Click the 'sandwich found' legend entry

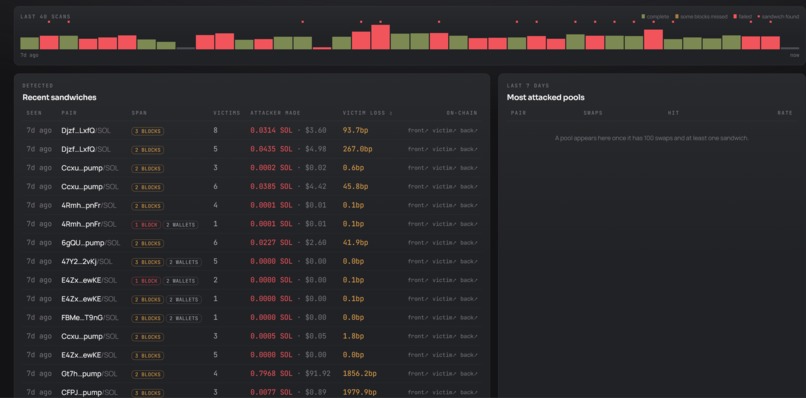[778, 17]
